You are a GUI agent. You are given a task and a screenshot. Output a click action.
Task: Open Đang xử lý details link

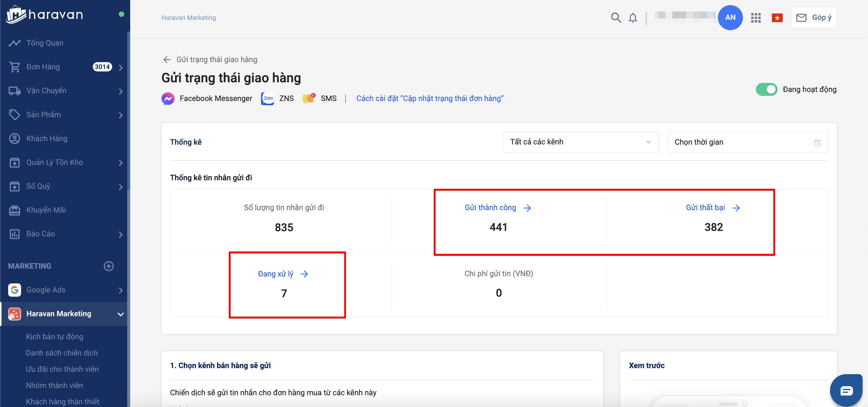(283, 273)
